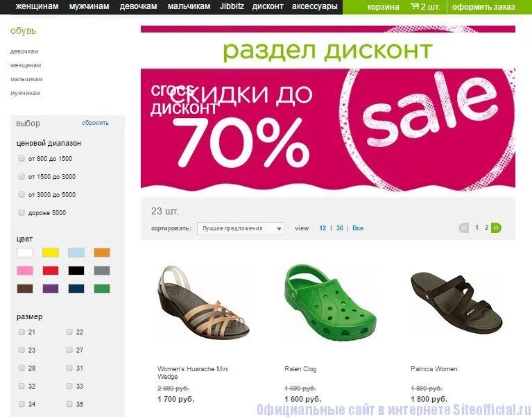Go to page 2
Screen dimensions: 532x417
tap(486, 228)
